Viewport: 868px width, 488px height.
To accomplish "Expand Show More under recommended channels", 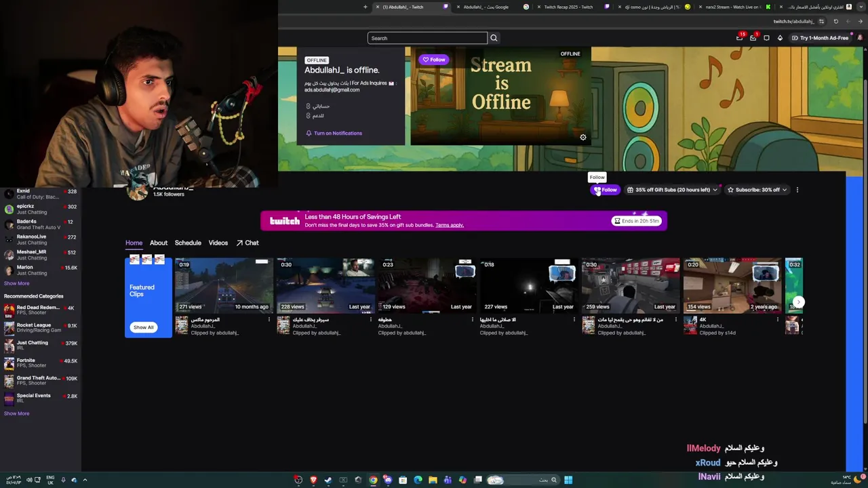I will pyautogui.click(x=17, y=283).
